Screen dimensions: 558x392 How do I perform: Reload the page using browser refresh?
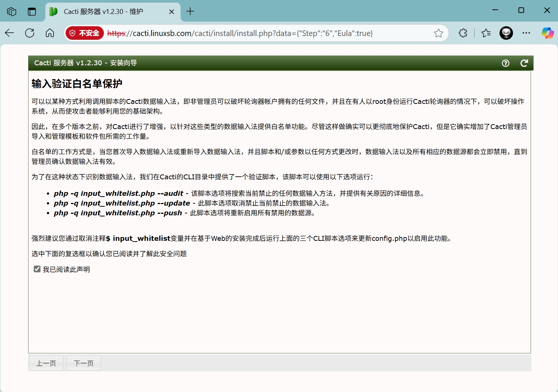[x=30, y=33]
